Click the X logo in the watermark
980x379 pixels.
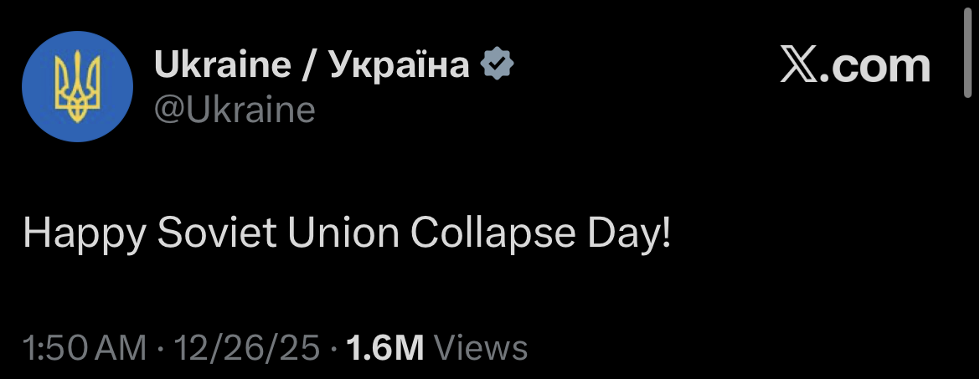pos(797,65)
